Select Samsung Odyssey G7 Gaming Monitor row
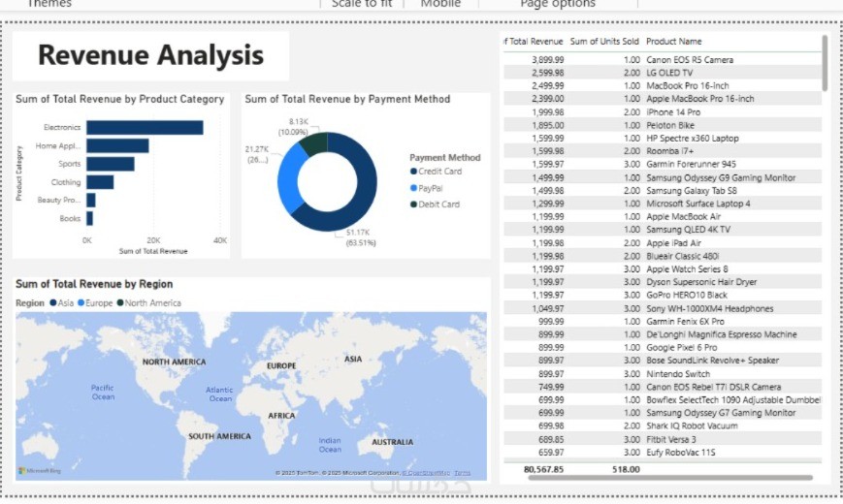Screen dimensions: 843x504 pyautogui.click(x=663, y=413)
